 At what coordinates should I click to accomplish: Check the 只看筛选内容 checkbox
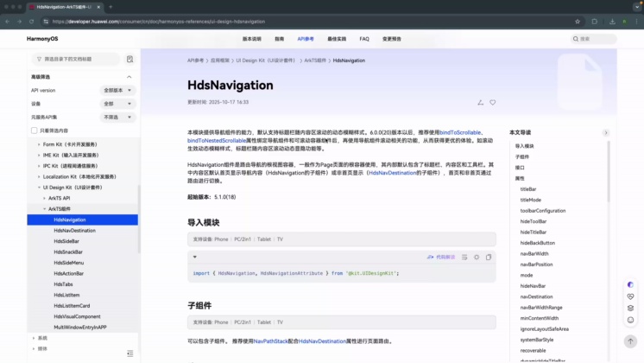(35, 131)
